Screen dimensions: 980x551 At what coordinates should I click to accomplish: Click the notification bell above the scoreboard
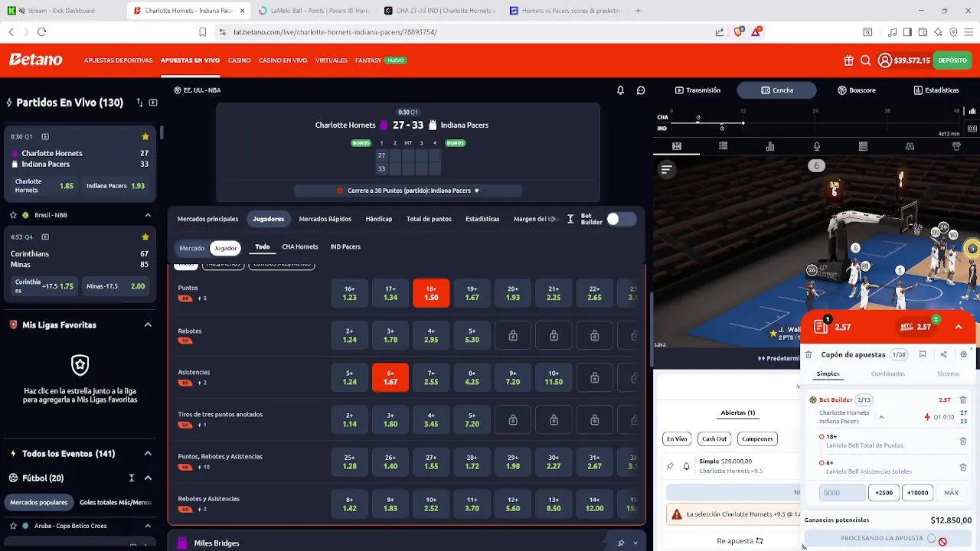pyautogui.click(x=620, y=90)
